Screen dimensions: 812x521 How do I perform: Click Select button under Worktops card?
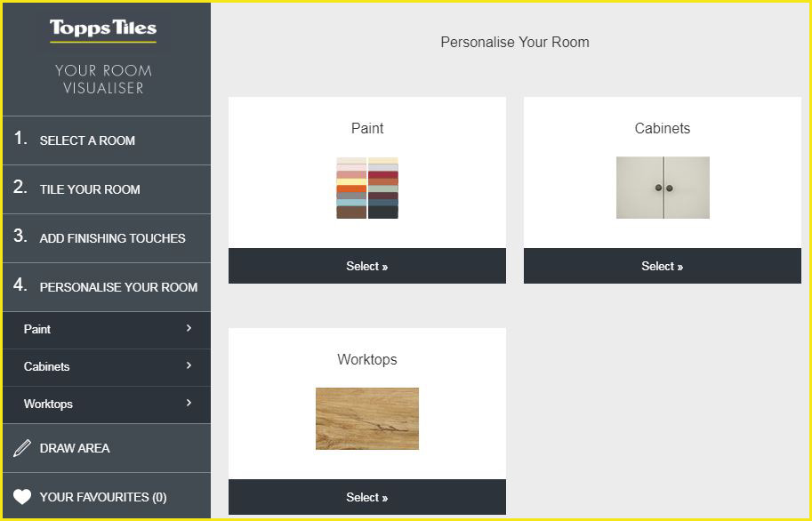(x=367, y=497)
